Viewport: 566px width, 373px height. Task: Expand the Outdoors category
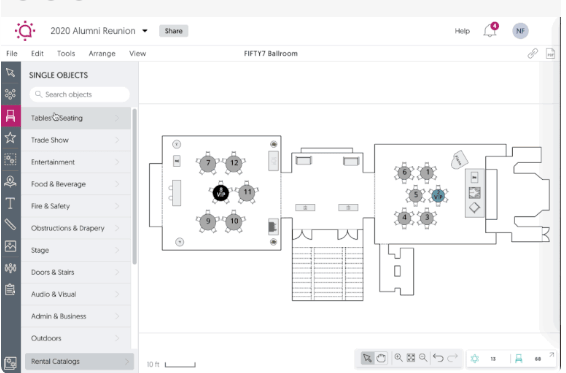[76, 338]
